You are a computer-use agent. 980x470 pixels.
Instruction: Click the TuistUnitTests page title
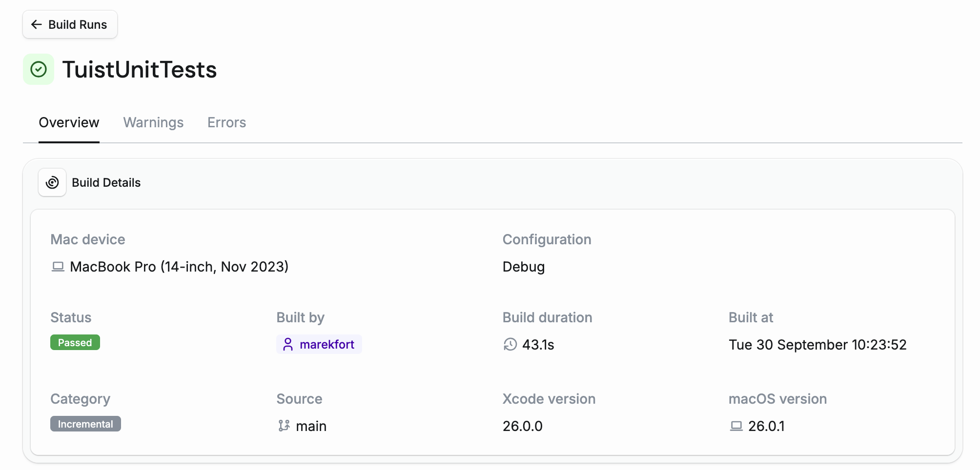pyautogui.click(x=140, y=69)
